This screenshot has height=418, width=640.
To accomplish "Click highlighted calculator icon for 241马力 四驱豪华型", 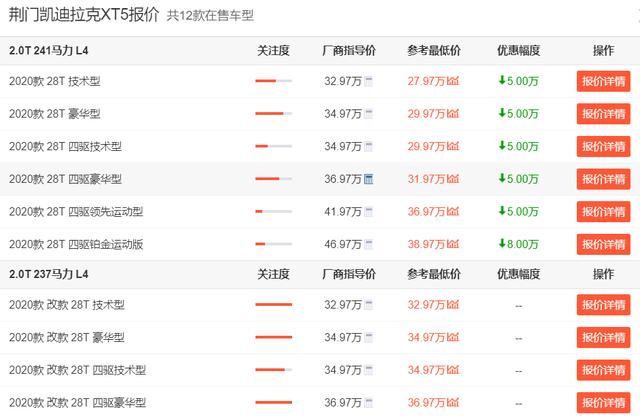I will click(x=369, y=179).
